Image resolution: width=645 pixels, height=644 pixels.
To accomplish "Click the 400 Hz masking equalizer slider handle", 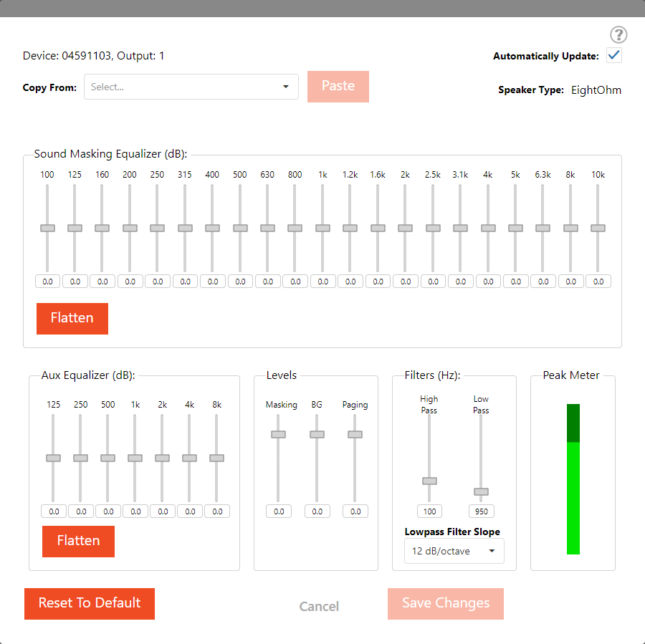I will pos(212,229).
